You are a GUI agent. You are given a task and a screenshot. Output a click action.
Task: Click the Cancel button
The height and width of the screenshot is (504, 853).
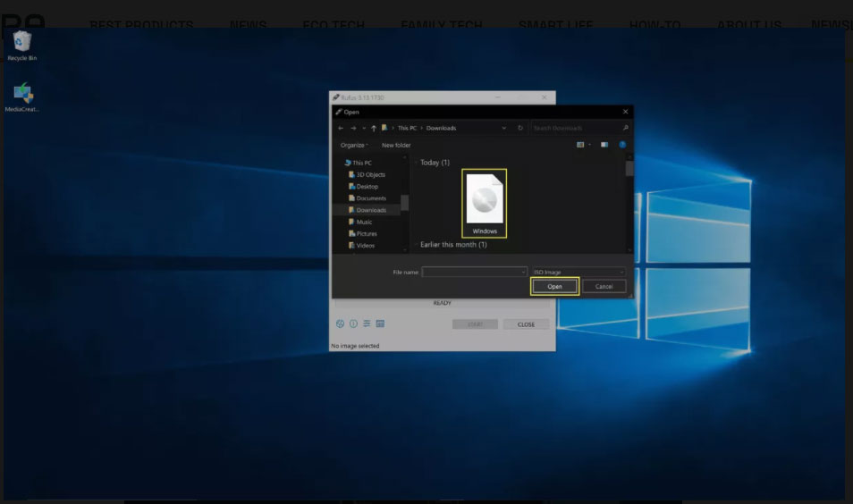(604, 287)
